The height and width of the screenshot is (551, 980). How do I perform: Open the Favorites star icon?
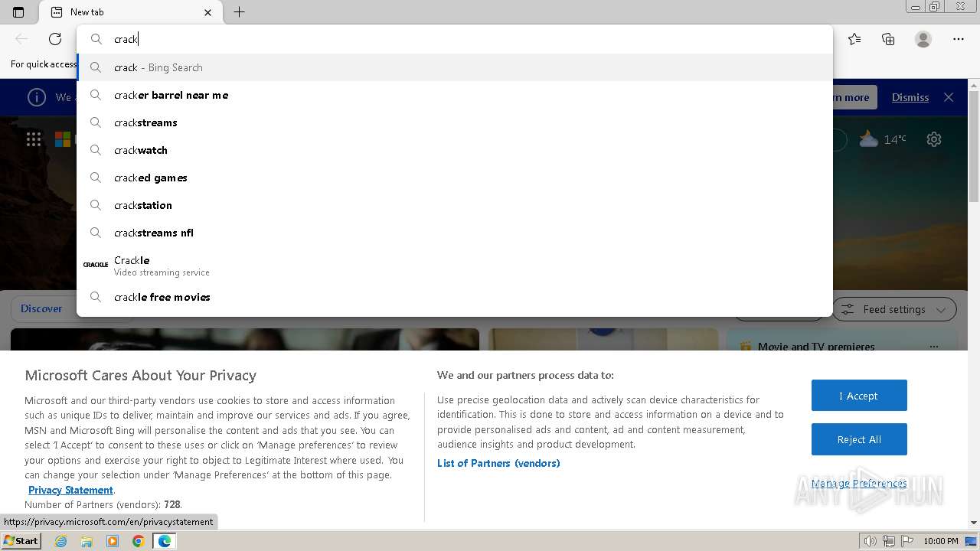(854, 39)
